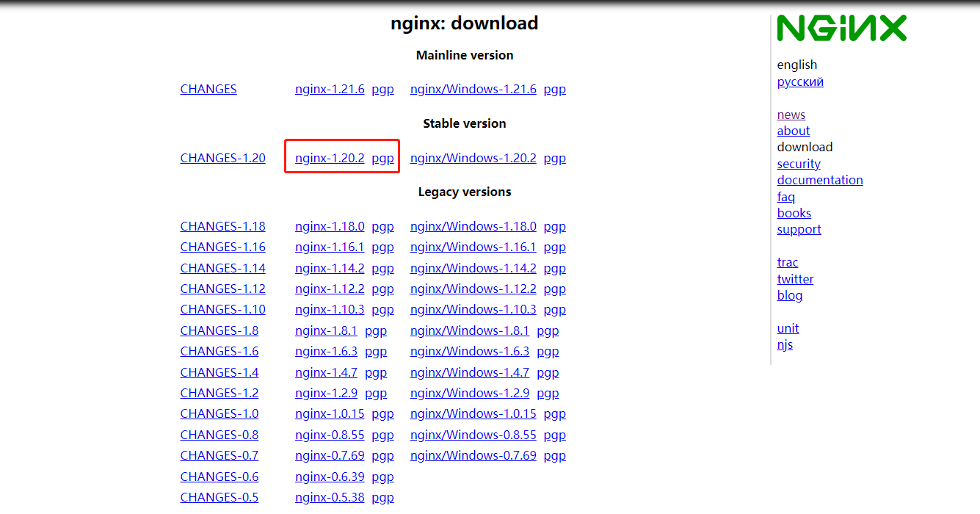Download nginx-1.2.9 source
Viewport: 980px width, 514px height.
click(326, 393)
